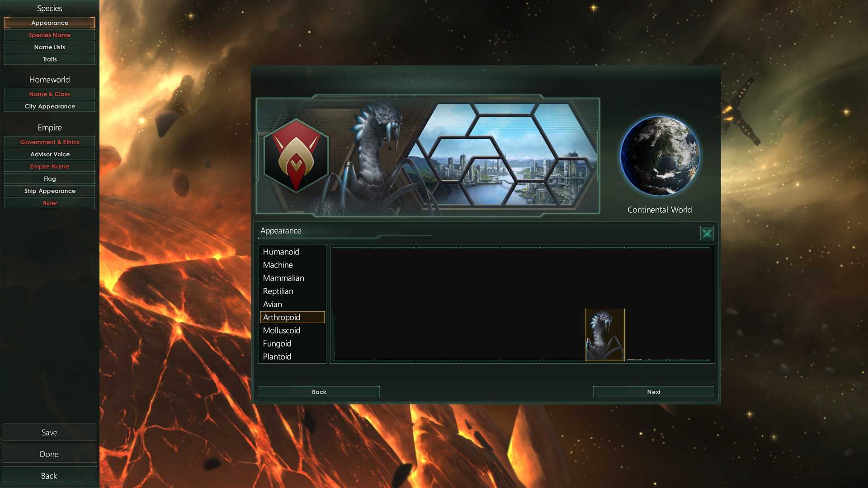Viewport: 868px width, 488px height.
Task: Select the arthropoid species portrait thumbnail
Action: [x=604, y=335]
